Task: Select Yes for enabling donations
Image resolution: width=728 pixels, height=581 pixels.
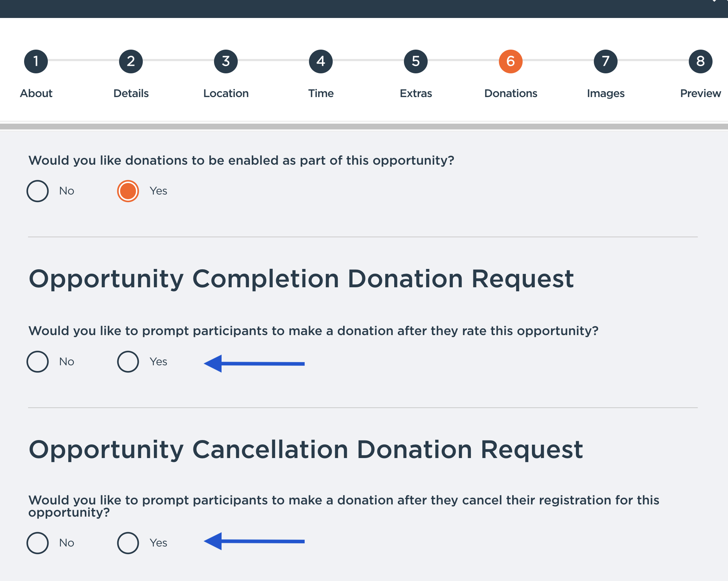Action: click(128, 191)
